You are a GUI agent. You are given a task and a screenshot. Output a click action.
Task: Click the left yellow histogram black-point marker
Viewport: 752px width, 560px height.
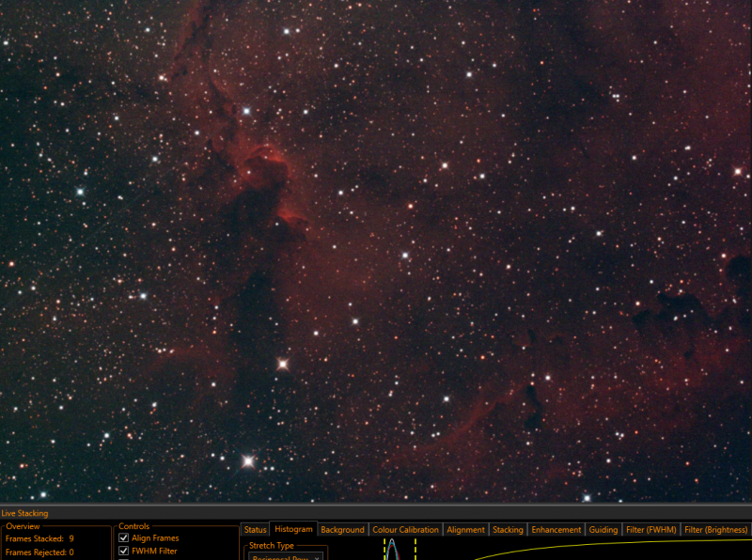pos(384,550)
